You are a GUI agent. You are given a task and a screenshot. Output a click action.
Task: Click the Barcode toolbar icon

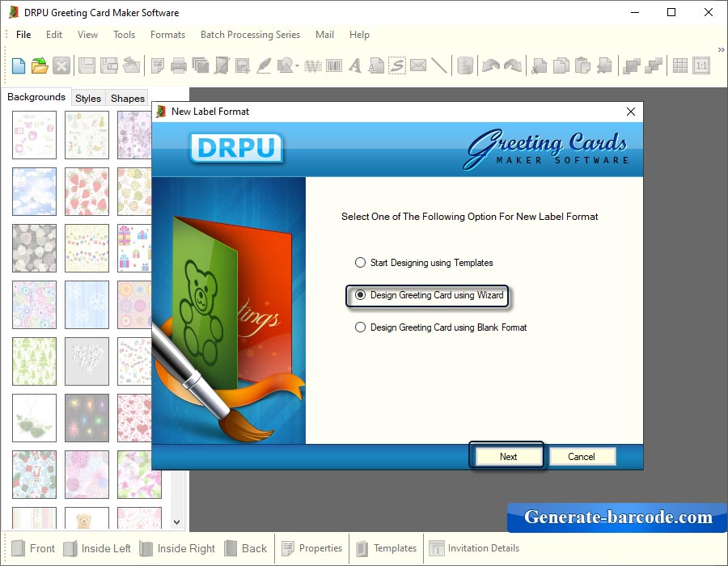coord(334,65)
